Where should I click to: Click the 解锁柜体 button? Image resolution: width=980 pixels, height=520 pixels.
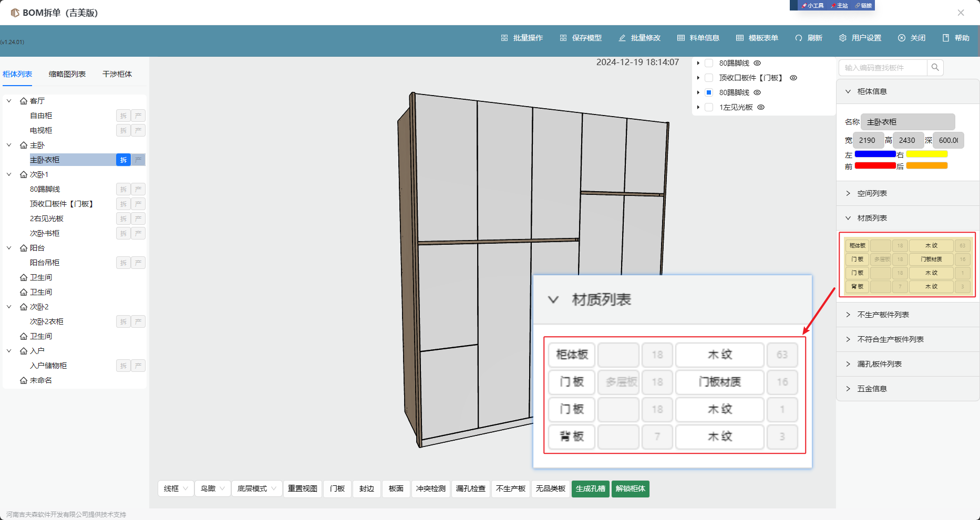(630, 488)
